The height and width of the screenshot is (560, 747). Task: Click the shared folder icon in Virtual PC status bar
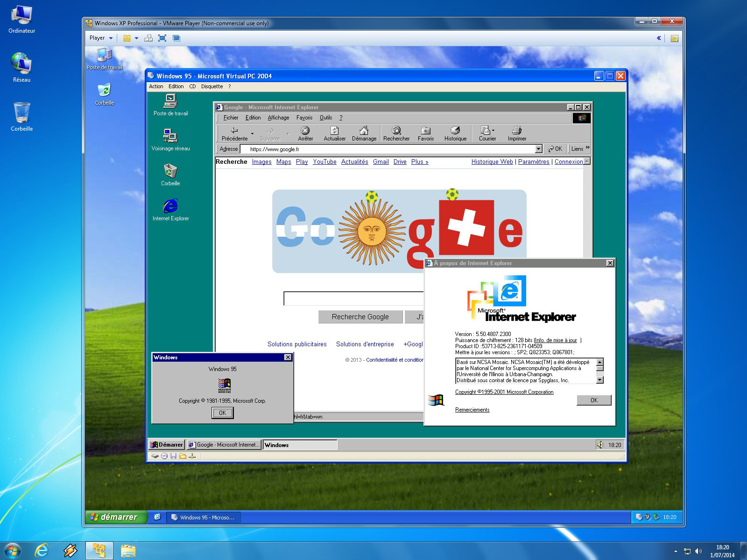(x=183, y=456)
